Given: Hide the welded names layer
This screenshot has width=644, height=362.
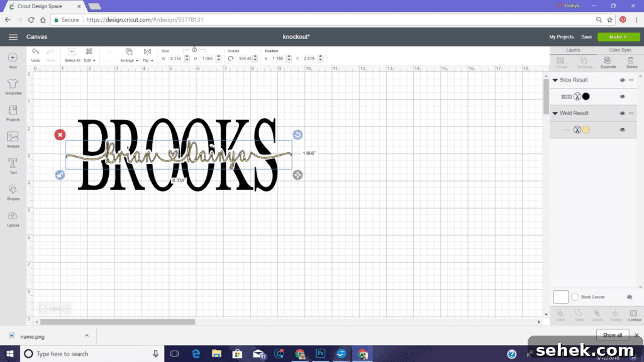Looking at the screenshot, I should [x=622, y=129].
